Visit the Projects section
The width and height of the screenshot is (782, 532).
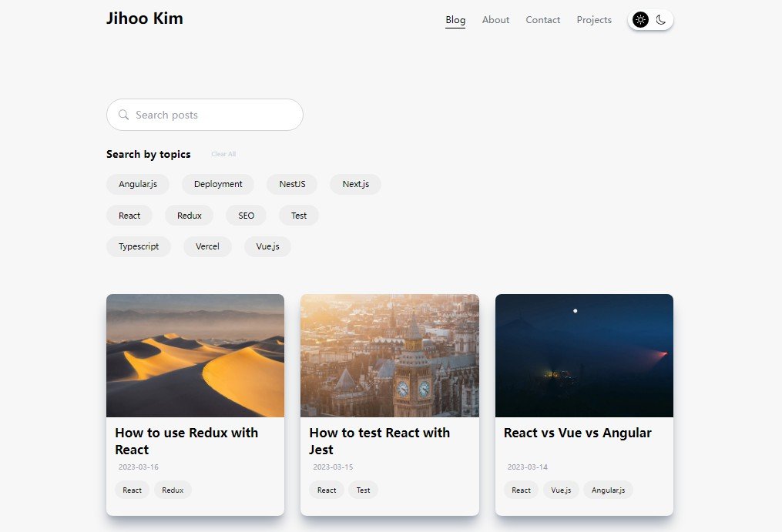[x=594, y=19]
